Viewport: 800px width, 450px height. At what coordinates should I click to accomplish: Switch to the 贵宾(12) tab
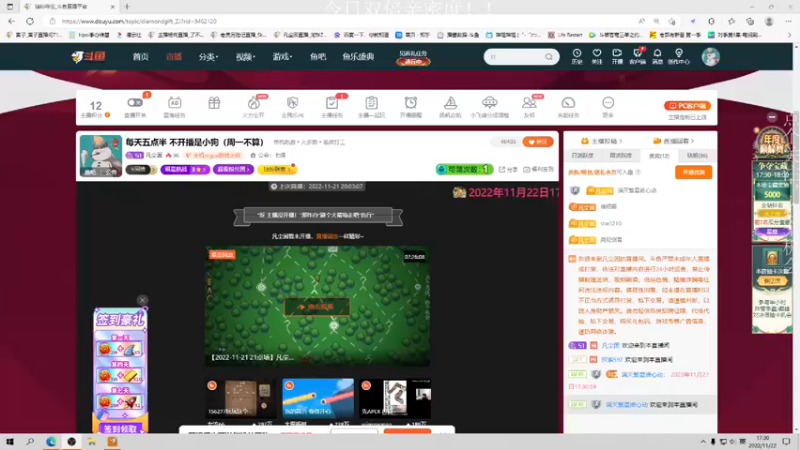659,156
